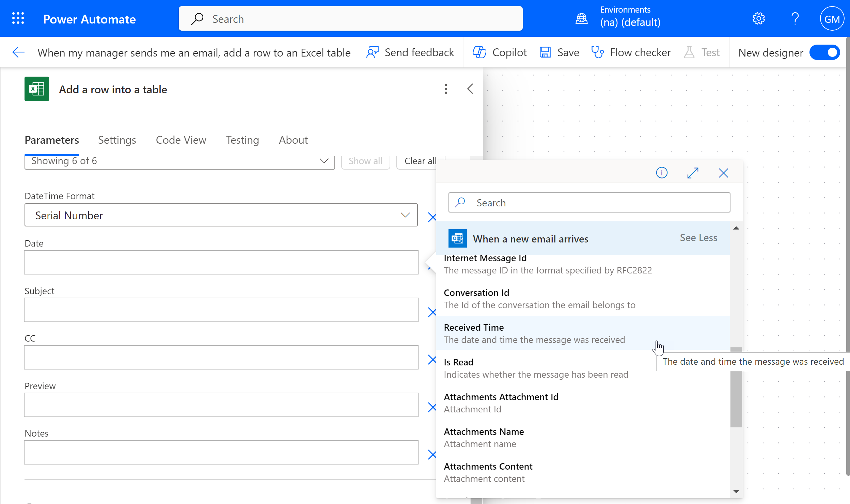Open the three-dot action menu
Screen dimensions: 850x504
point(446,89)
